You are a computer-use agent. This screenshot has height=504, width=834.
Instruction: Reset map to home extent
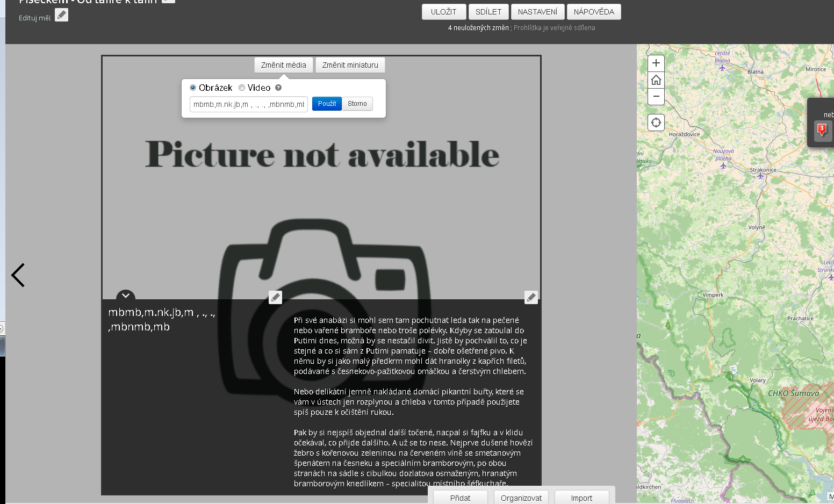[656, 80]
